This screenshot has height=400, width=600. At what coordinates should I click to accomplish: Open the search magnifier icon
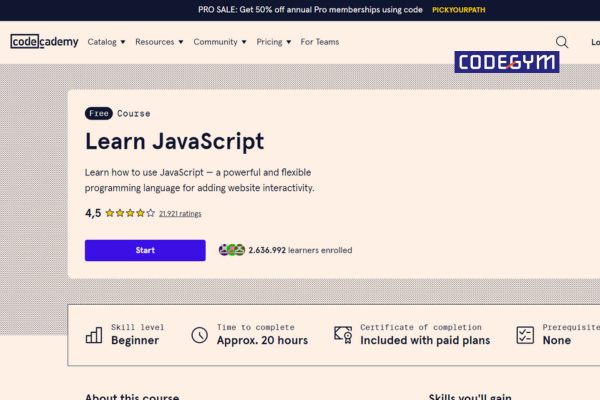click(562, 42)
